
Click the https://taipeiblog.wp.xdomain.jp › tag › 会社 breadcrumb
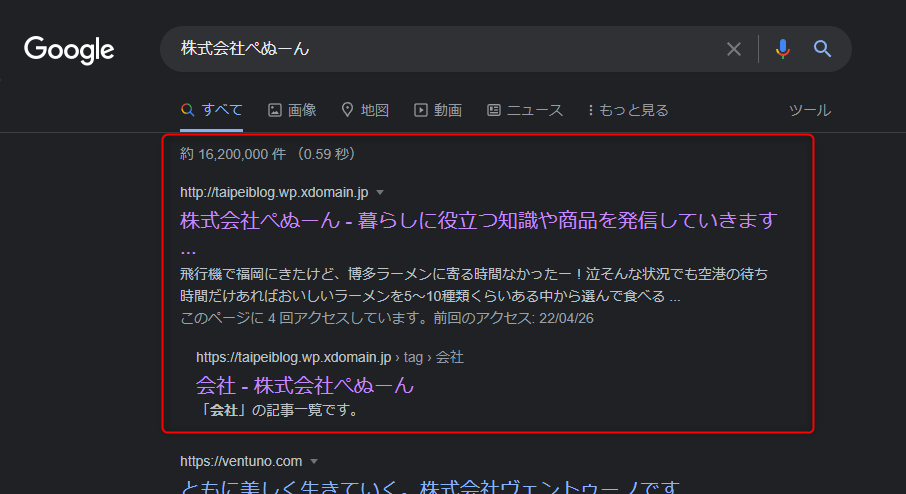tap(329, 357)
